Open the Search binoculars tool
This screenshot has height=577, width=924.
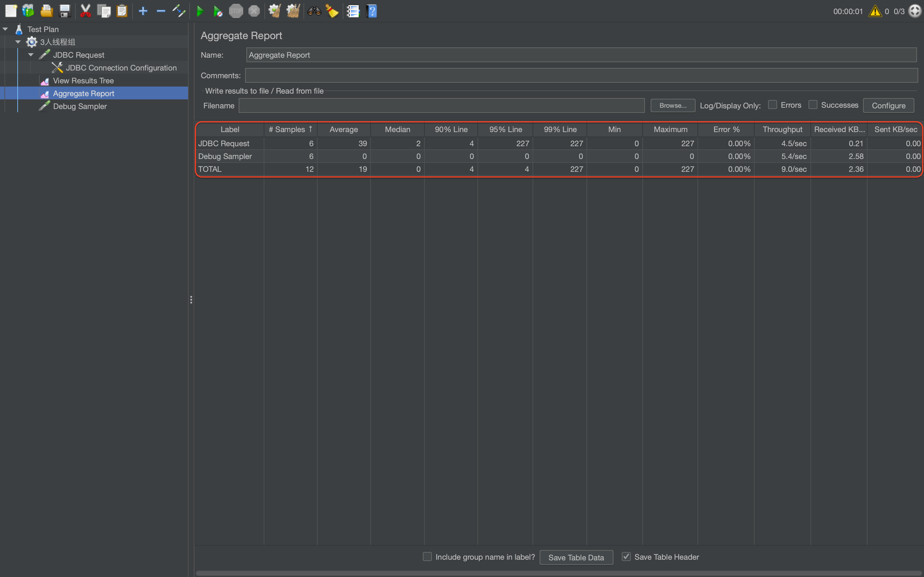coord(314,11)
